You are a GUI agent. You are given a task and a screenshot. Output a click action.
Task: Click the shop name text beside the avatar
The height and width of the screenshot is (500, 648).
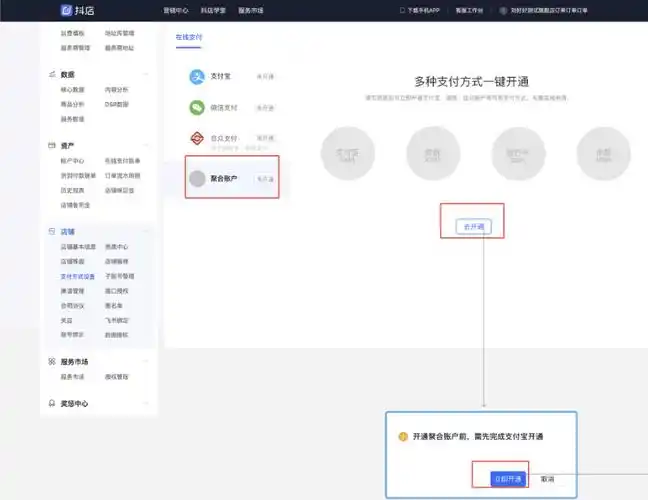coord(549,10)
